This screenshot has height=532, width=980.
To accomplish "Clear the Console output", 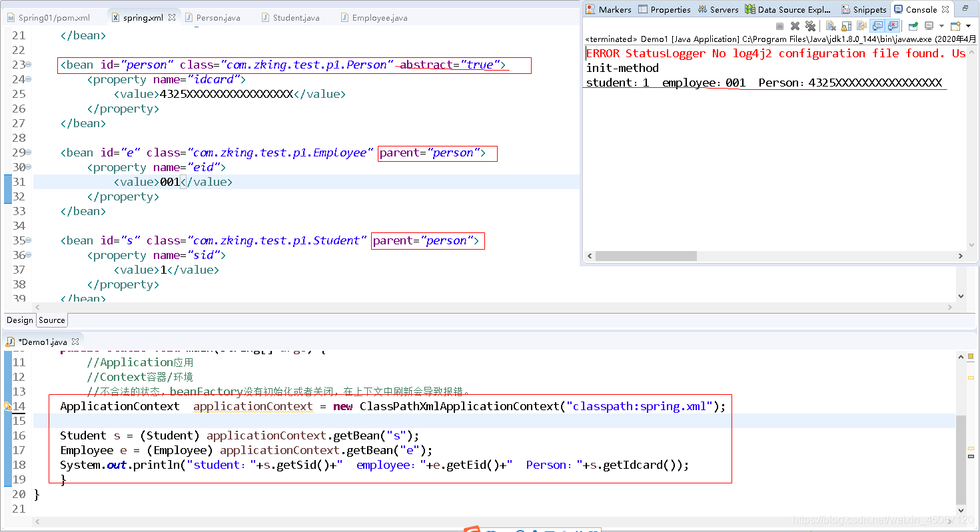I will (831, 26).
